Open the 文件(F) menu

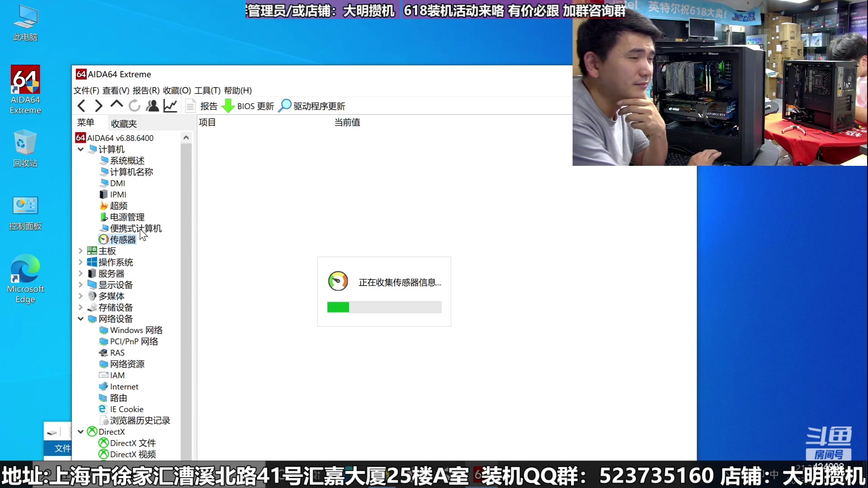coord(86,90)
